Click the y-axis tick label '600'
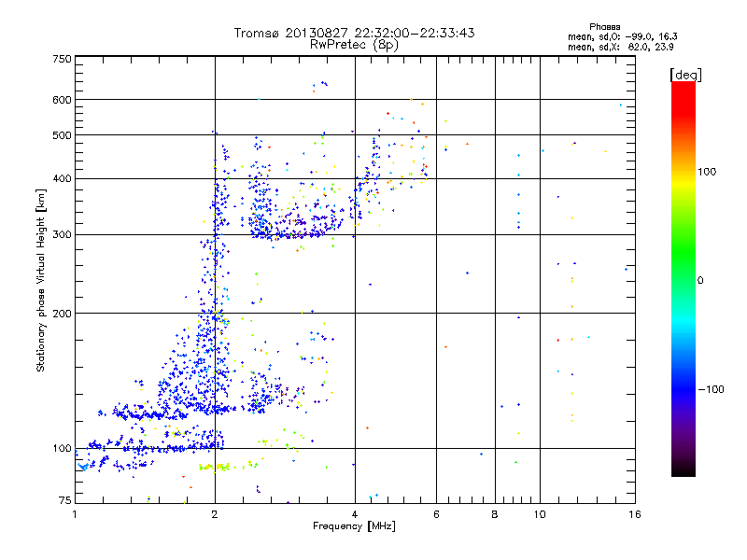 (62, 100)
